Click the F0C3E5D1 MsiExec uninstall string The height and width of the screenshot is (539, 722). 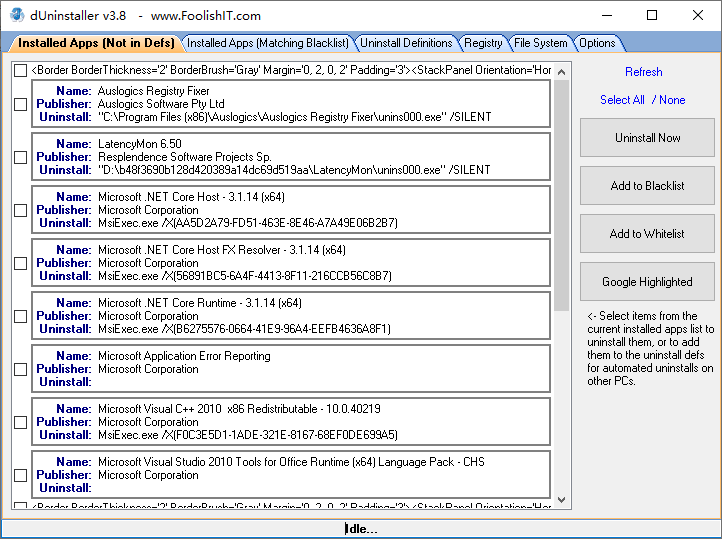pos(248,435)
